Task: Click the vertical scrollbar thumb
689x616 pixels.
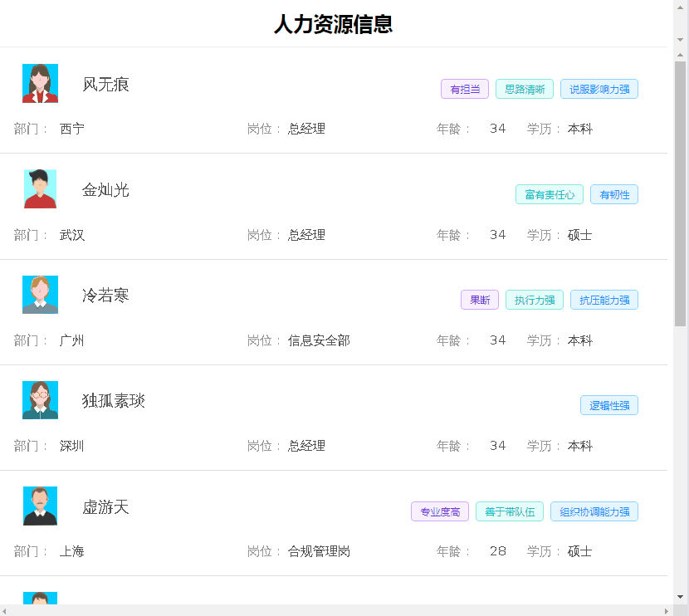Action: coord(680,191)
